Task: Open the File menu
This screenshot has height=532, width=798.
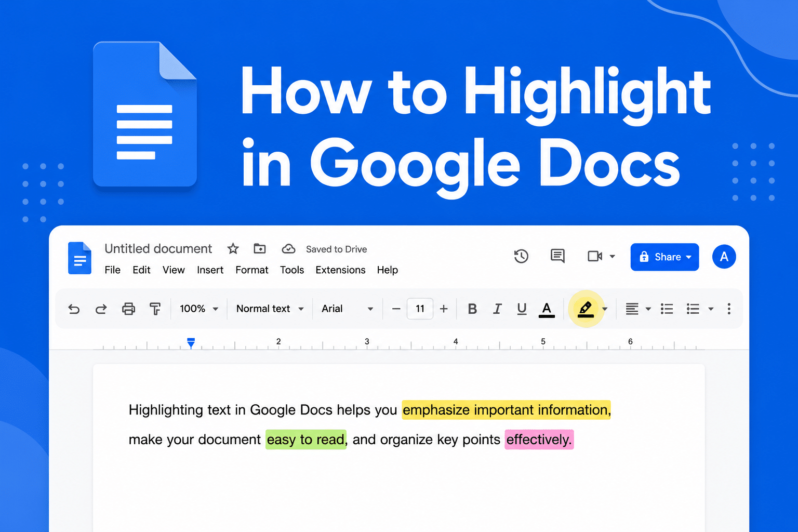Action: point(112,270)
